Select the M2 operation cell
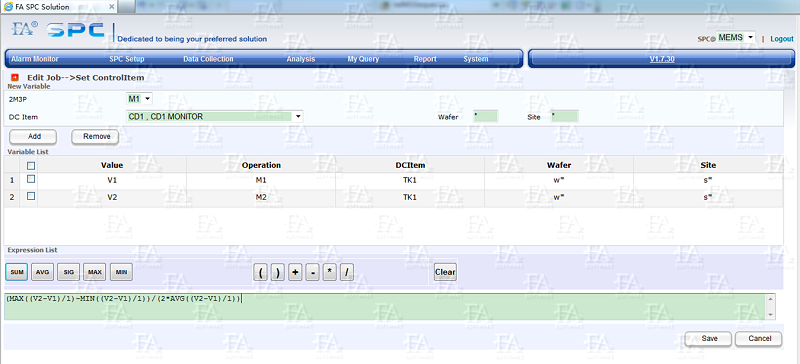The height and width of the screenshot is (364, 800). (x=261, y=197)
